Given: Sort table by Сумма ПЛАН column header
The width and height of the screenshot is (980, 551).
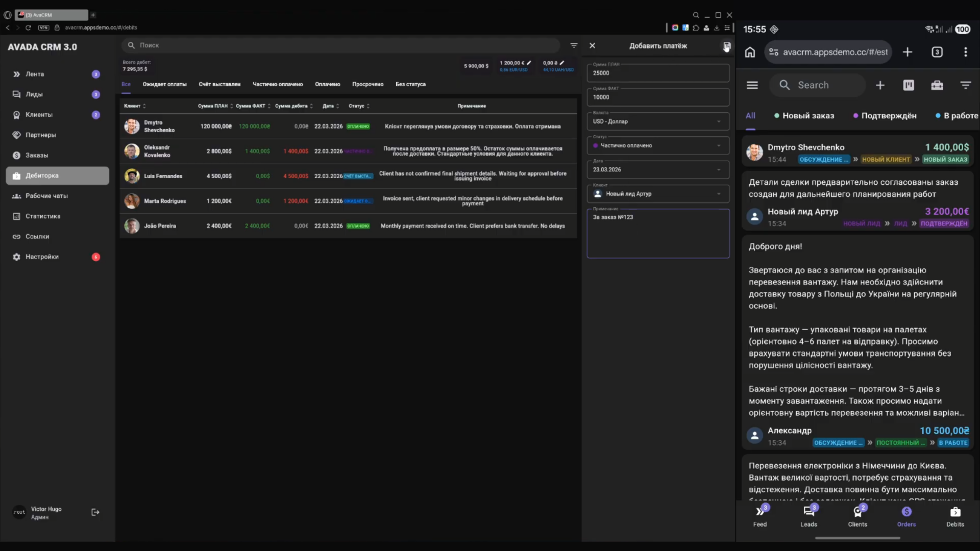Looking at the screenshot, I should coord(214,106).
